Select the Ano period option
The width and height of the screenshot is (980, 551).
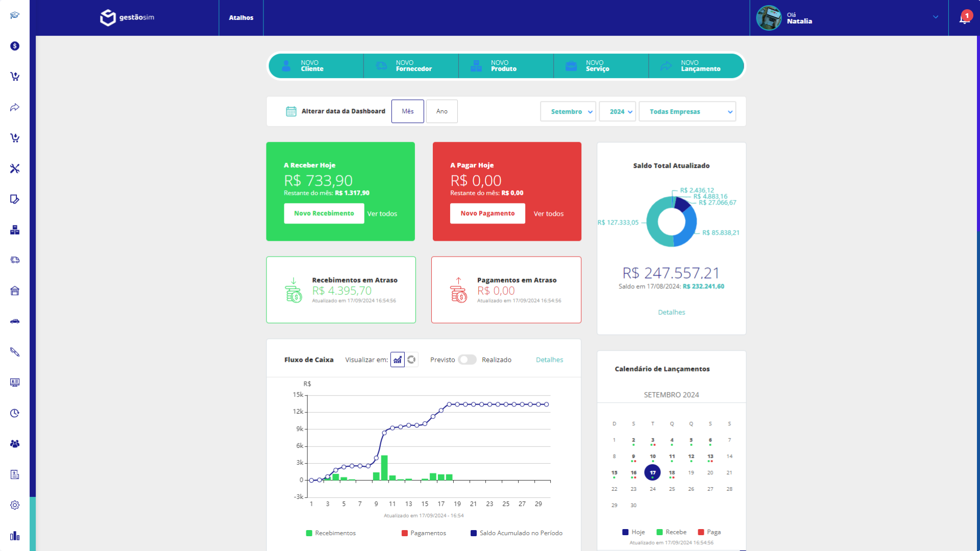[x=442, y=111]
